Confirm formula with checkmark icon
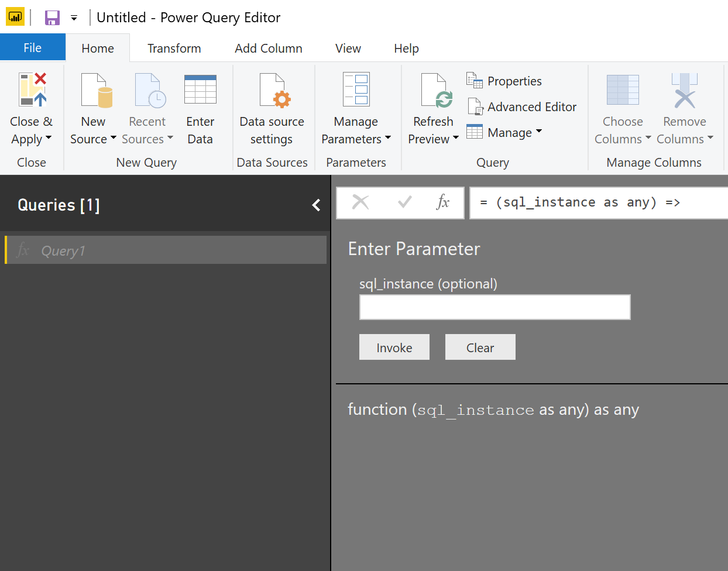The width and height of the screenshot is (728, 571). (404, 202)
